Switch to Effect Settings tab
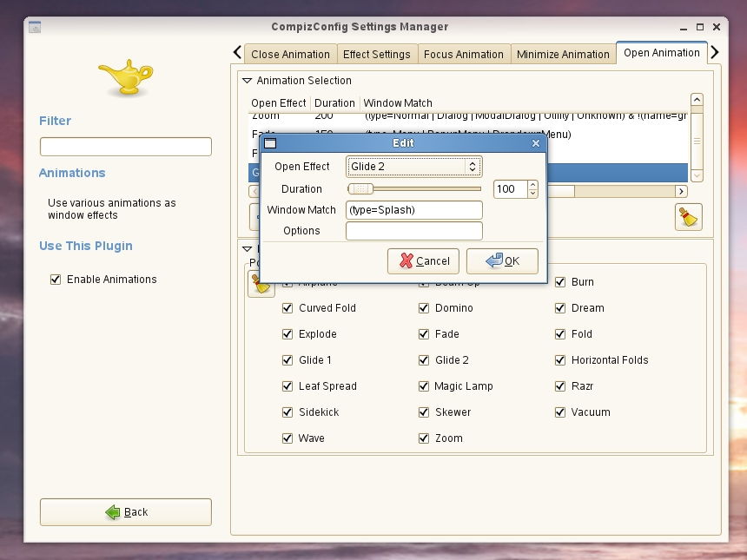747x560 pixels. click(x=377, y=55)
